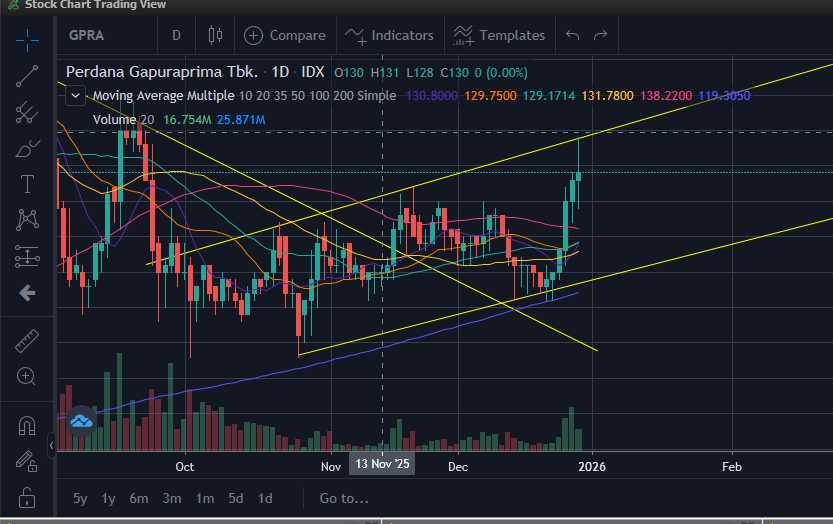Viewport: 833px width, 524px height.
Task: Set range to 1d
Action: [x=265, y=498]
